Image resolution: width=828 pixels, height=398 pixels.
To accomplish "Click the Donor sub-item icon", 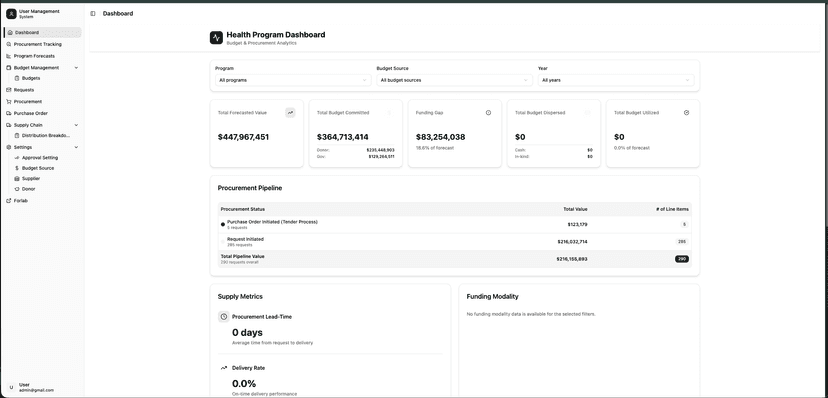I will 17,189.
